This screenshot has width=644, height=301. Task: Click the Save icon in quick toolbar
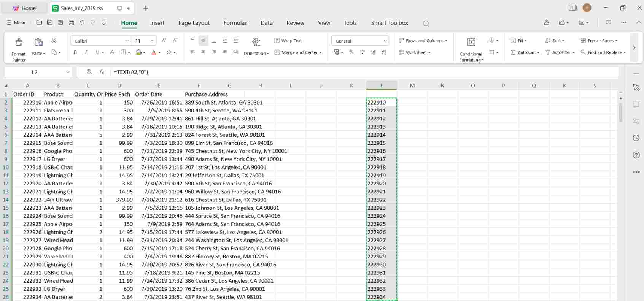click(50, 23)
